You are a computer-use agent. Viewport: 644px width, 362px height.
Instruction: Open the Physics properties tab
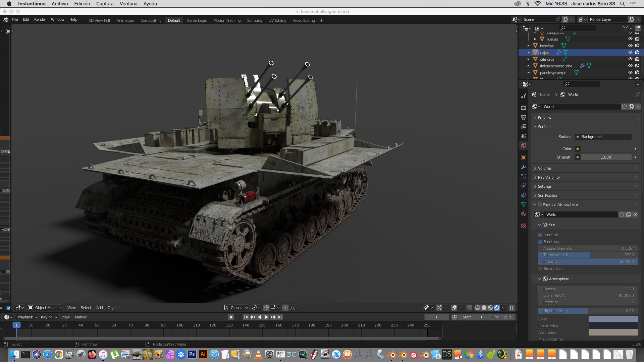click(x=524, y=186)
